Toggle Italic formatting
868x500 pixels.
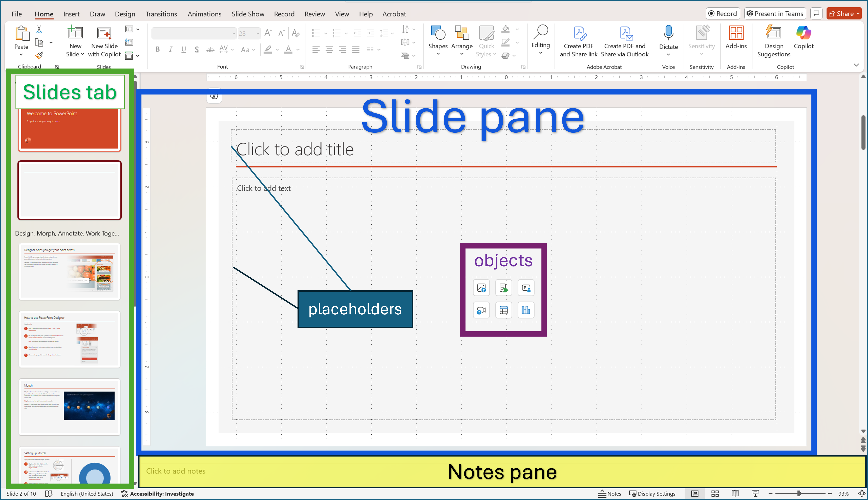(x=171, y=50)
